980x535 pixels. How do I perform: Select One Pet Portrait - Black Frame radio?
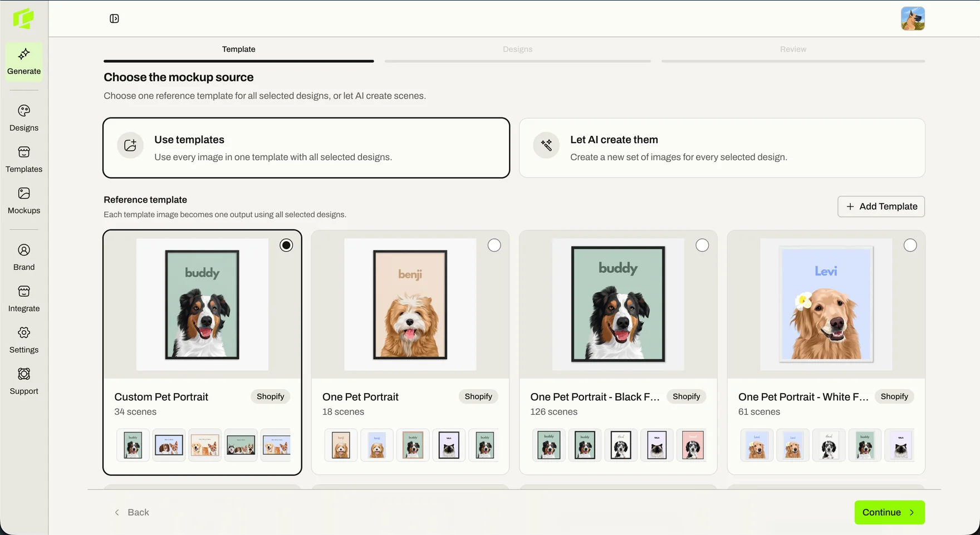702,245
